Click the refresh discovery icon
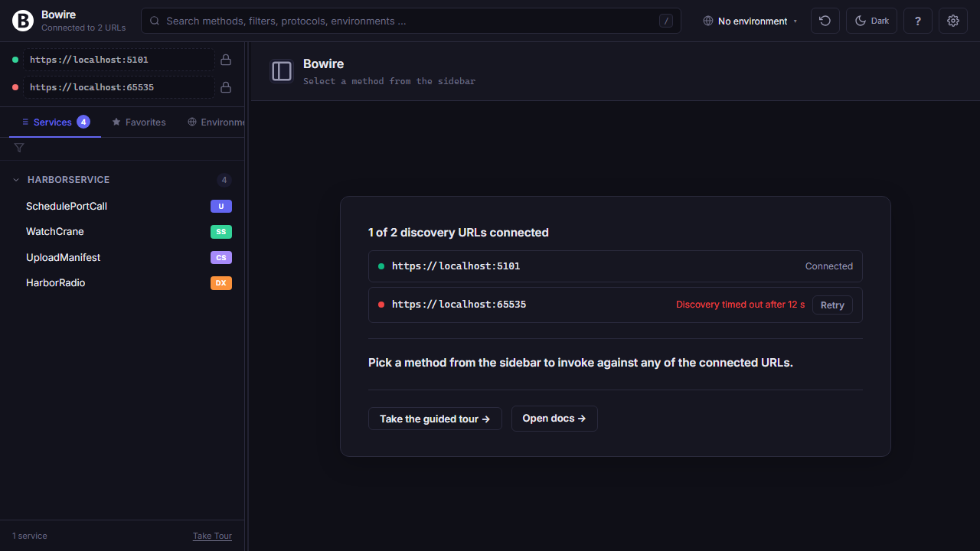The height and width of the screenshot is (551, 980). click(x=825, y=21)
